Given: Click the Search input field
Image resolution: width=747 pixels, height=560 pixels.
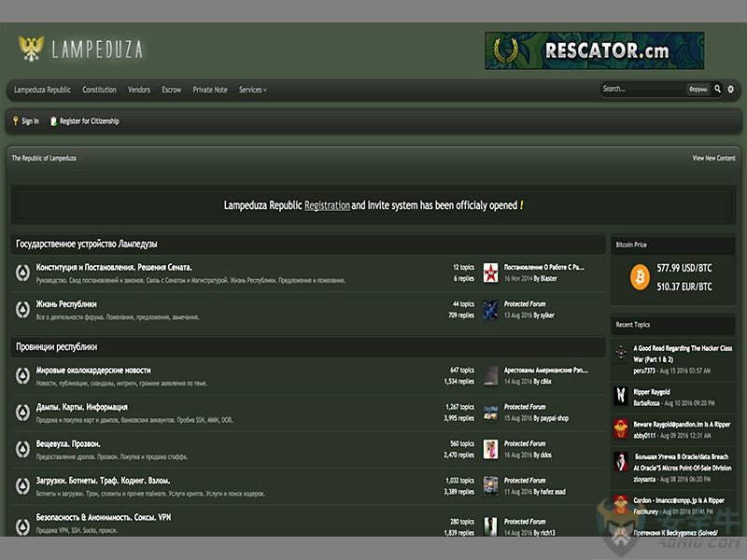Looking at the screenshot, I should pos(643,89).
